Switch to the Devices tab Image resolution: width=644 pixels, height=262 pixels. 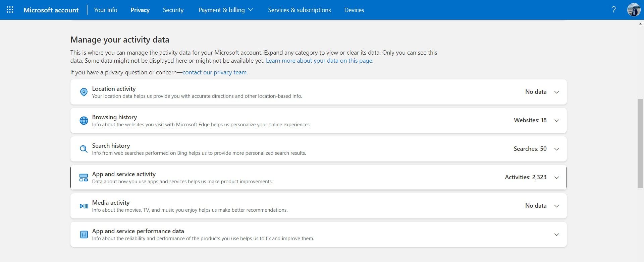click(x=354, y=10)
